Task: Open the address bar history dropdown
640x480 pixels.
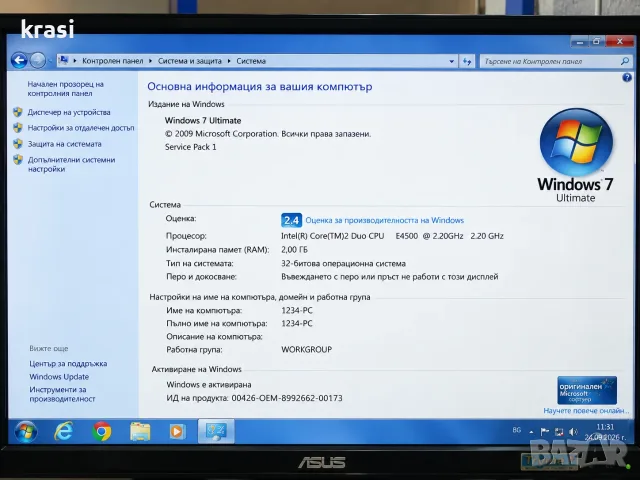Action: coord(451,61)
